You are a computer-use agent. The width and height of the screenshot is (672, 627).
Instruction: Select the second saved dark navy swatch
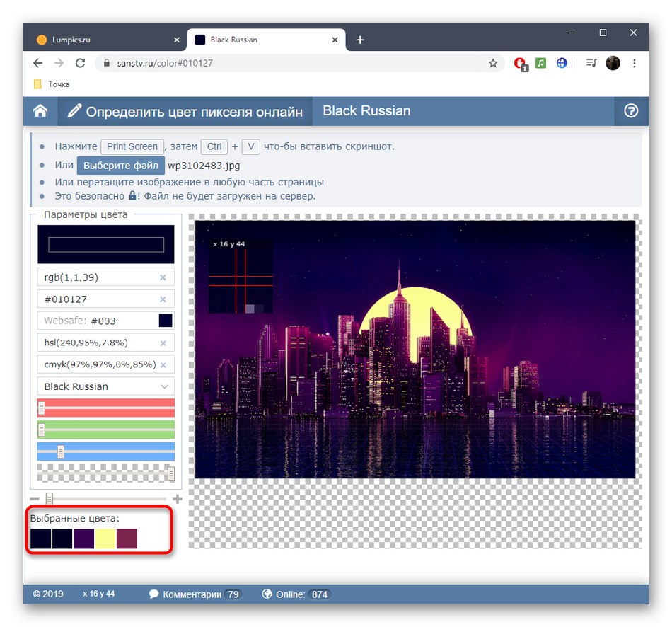coord(62,539)
